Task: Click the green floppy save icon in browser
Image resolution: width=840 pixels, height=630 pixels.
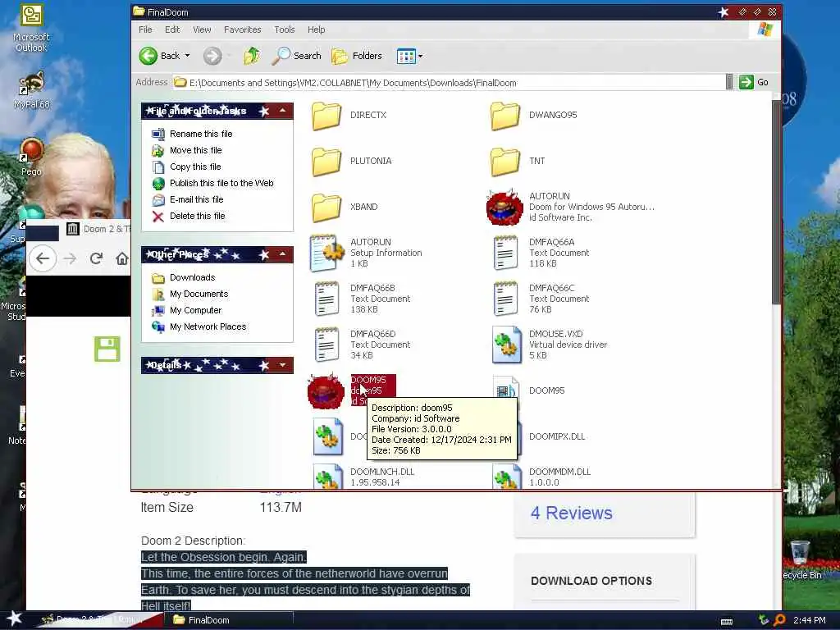Action: click(107, 349)
